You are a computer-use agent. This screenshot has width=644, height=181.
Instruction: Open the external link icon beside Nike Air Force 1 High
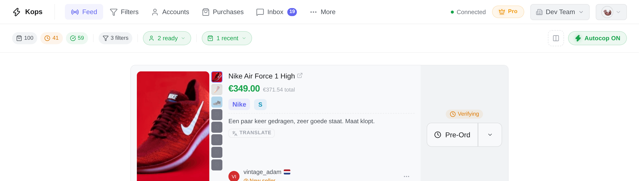point(300,75)
